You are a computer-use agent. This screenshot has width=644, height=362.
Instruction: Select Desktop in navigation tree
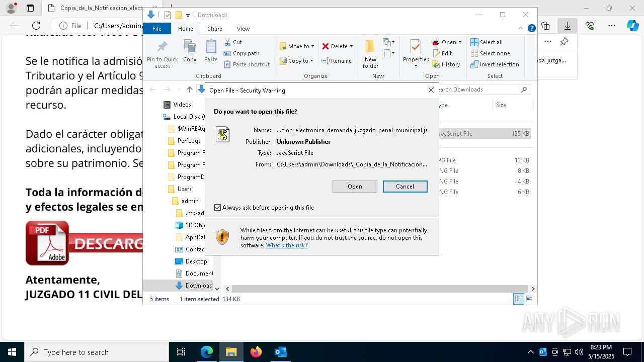point(191,261)
